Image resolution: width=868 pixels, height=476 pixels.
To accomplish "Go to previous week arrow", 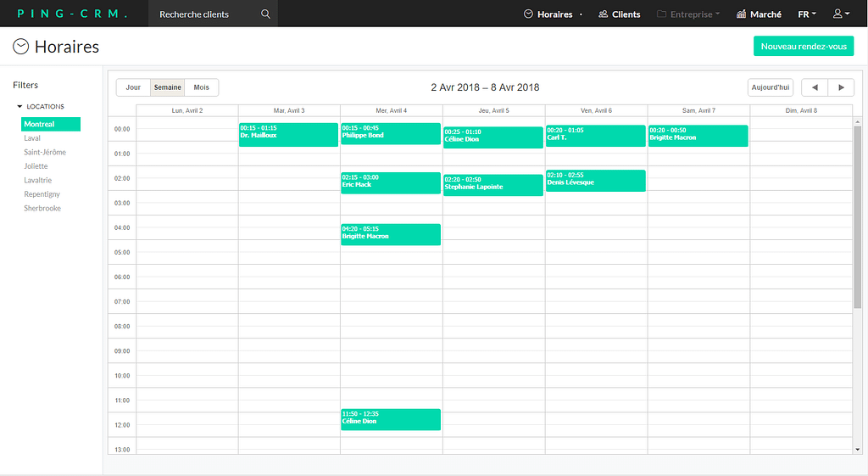I will [x=815, y=87].
